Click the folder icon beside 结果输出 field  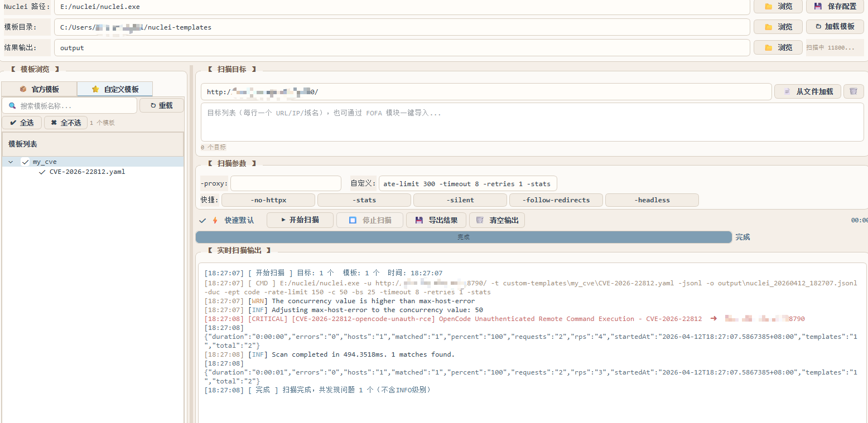768,48
